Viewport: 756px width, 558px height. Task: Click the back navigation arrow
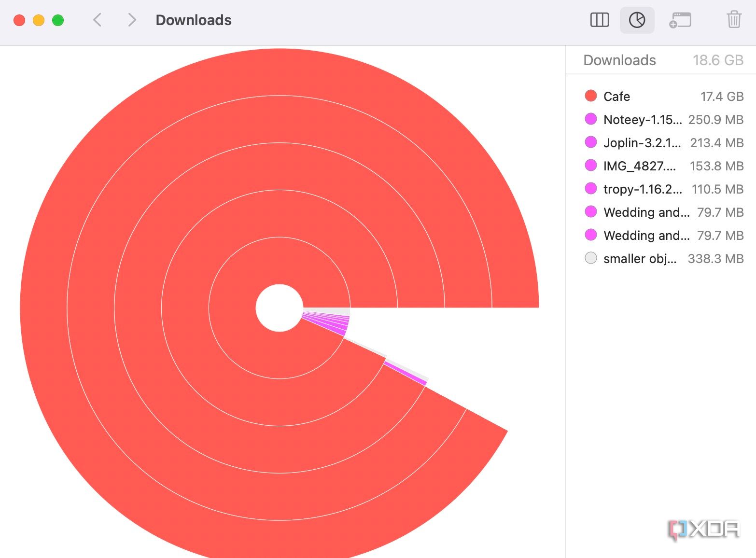click(x=97, y=20)
